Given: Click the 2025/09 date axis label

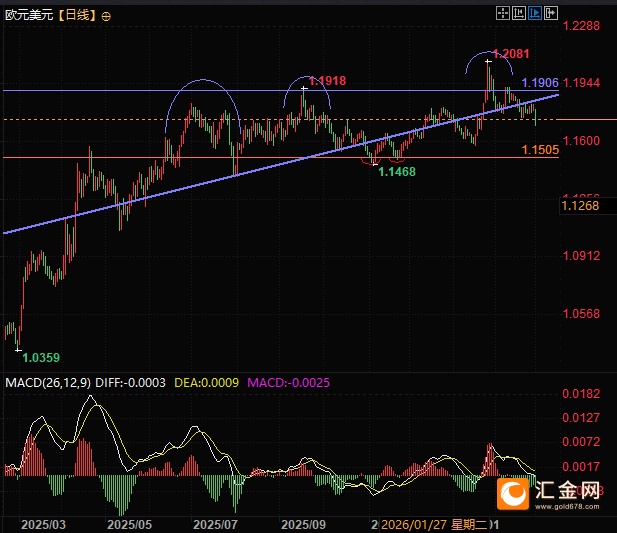Looking at the screenshot, I should [304, 525].
